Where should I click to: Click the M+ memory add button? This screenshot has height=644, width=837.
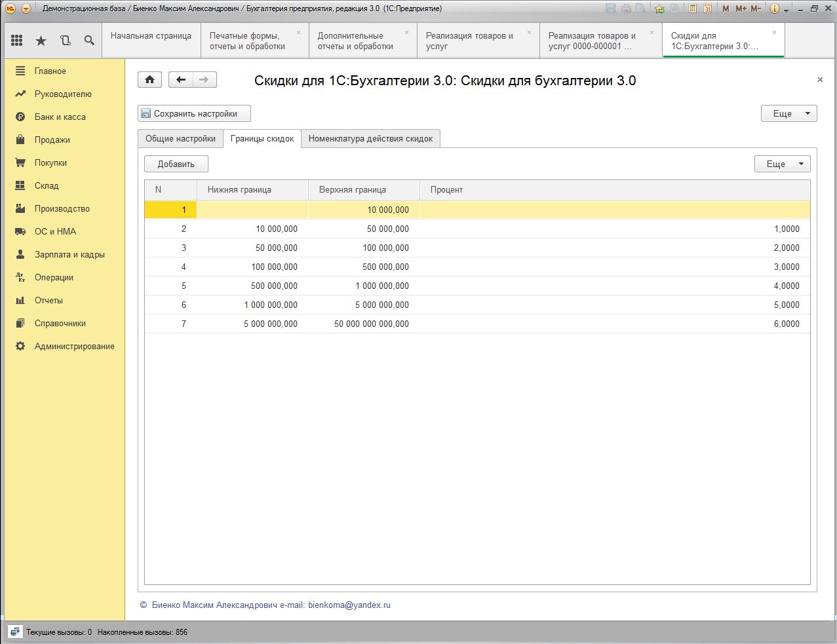click(x=741, y=9)
